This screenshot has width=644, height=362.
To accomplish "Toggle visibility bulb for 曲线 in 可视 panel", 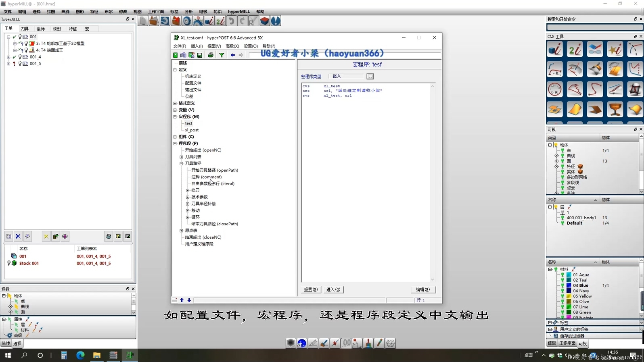I will pyautogui.click(x=563, y=156).
